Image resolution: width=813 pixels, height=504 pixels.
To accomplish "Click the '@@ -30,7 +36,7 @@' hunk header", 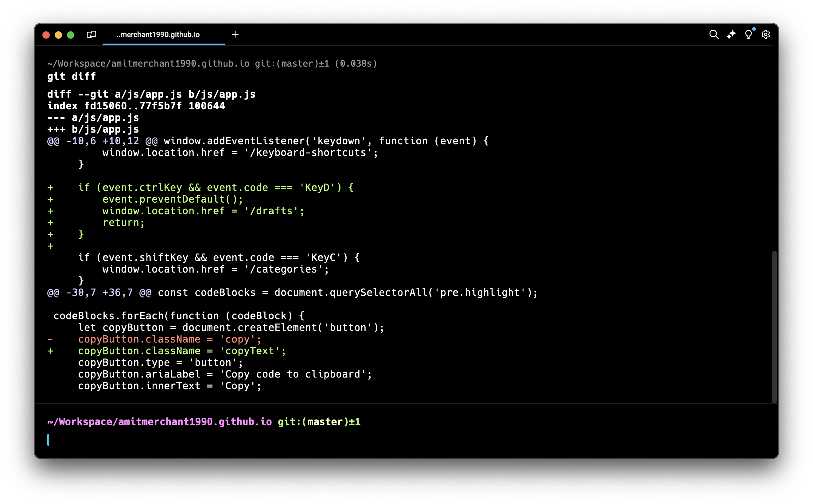I will pyautogui.click(x=99, y=293).
